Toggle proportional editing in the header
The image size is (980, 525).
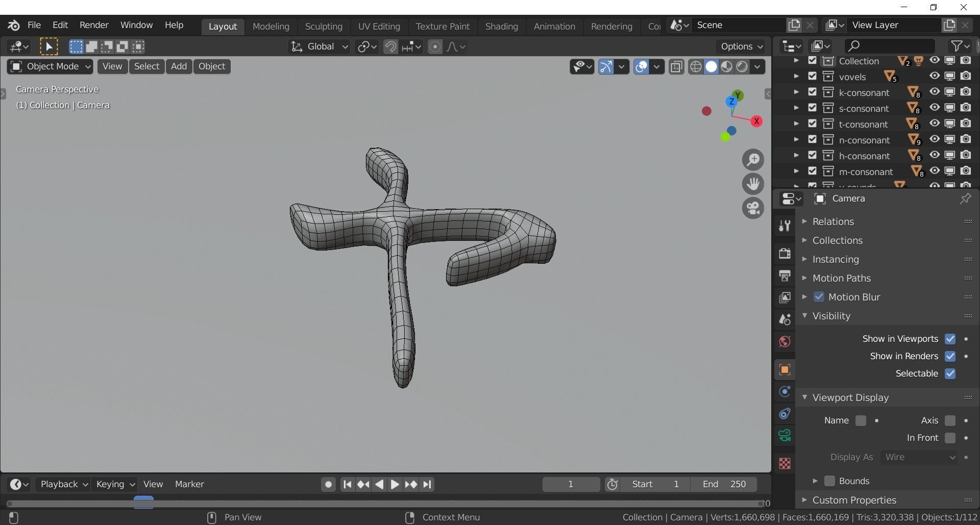(x=435, y=46)
